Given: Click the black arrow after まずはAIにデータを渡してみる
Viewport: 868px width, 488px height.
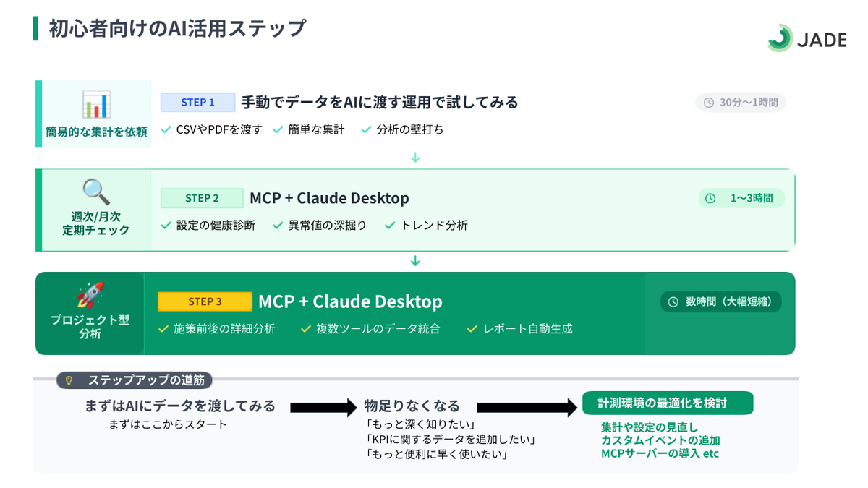Looking at the screenshot, I should [323, 407].
